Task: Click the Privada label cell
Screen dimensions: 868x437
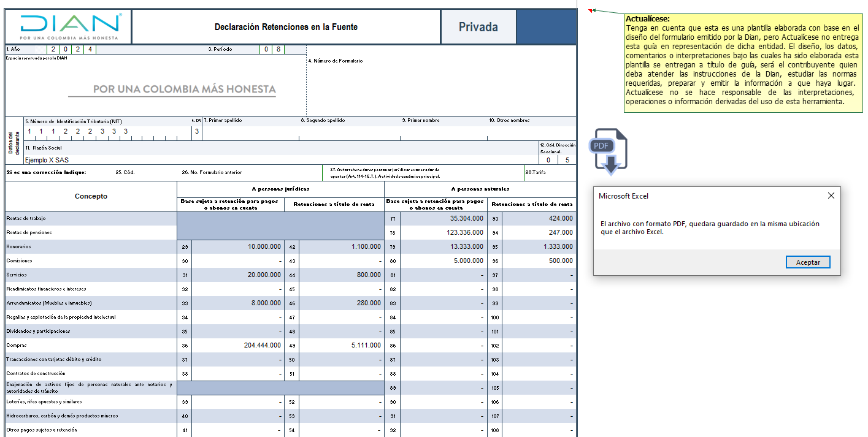Action: pos(478,27)
